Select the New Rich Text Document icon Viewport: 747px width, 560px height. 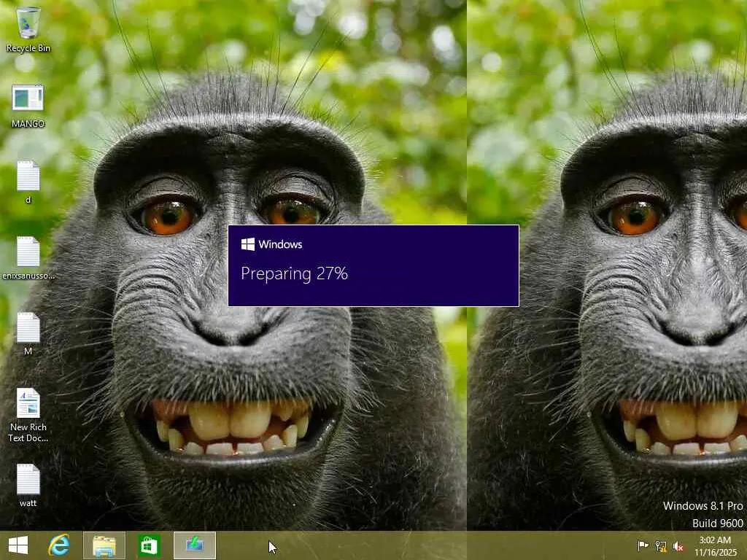click(x=28, y=415)
